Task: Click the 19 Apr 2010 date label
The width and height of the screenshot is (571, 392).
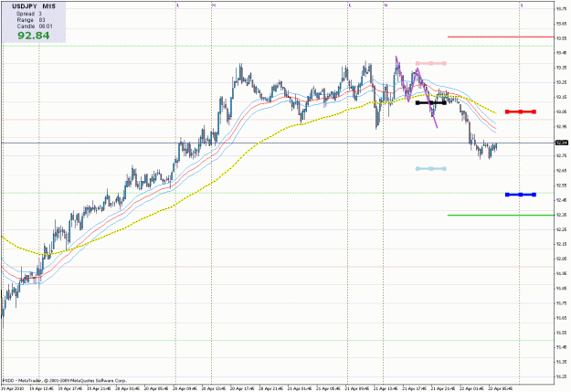Action: tap(11, 388)
